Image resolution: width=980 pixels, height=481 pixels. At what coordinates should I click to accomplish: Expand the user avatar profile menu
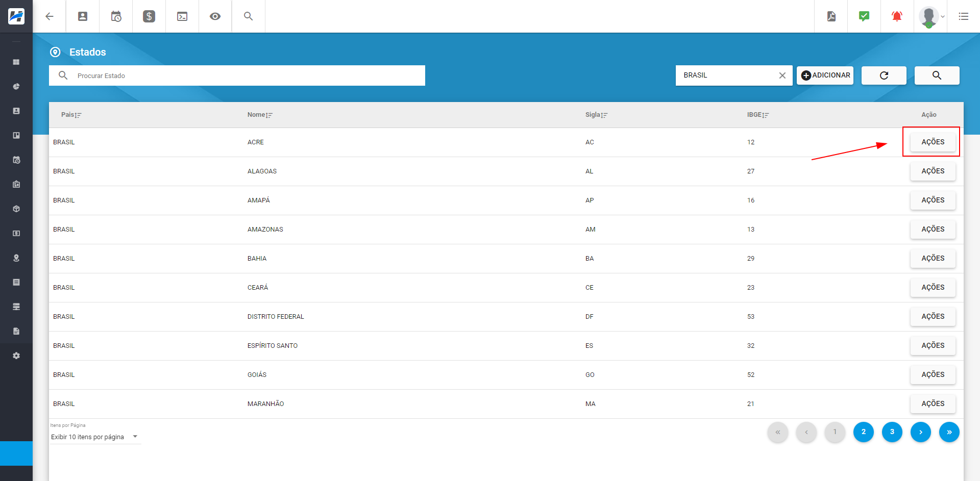[x=931, y=16]
